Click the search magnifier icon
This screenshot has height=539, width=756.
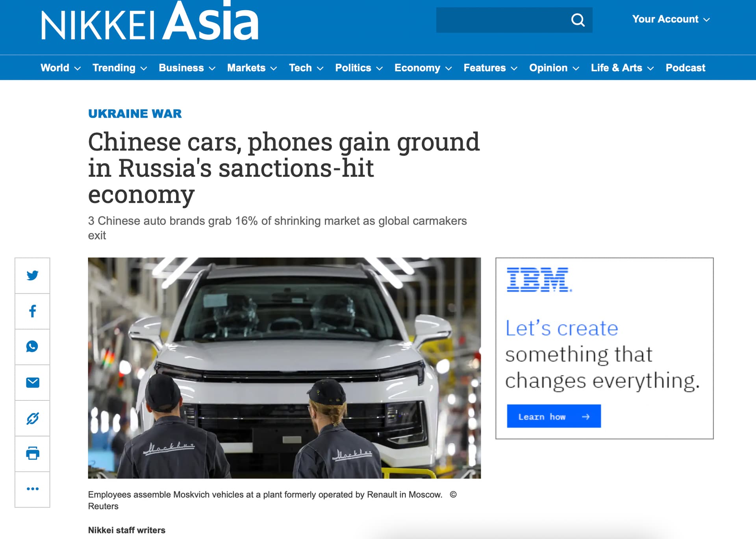578,20
